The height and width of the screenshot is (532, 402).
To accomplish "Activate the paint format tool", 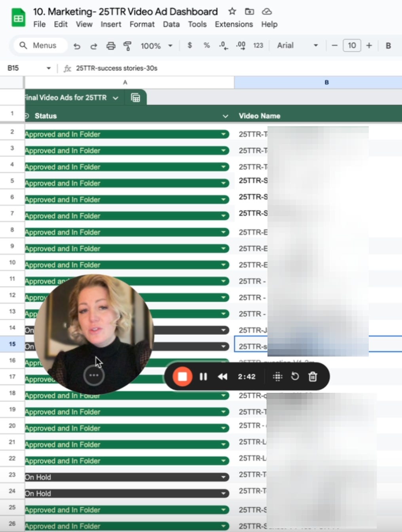I will pyautogui.click(x=127, y=46).
